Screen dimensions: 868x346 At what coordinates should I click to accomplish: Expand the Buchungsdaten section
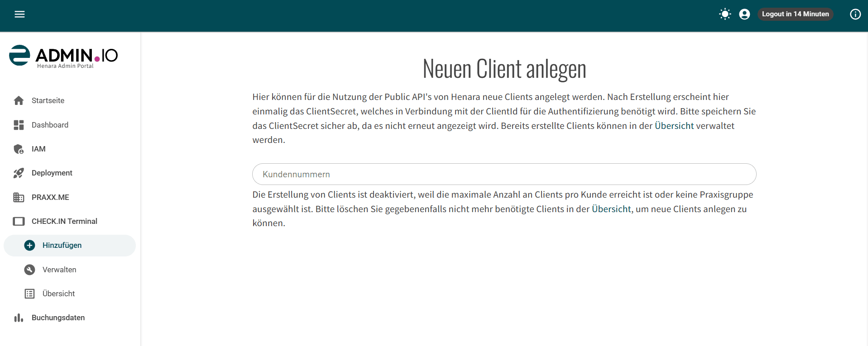(70, 318)
